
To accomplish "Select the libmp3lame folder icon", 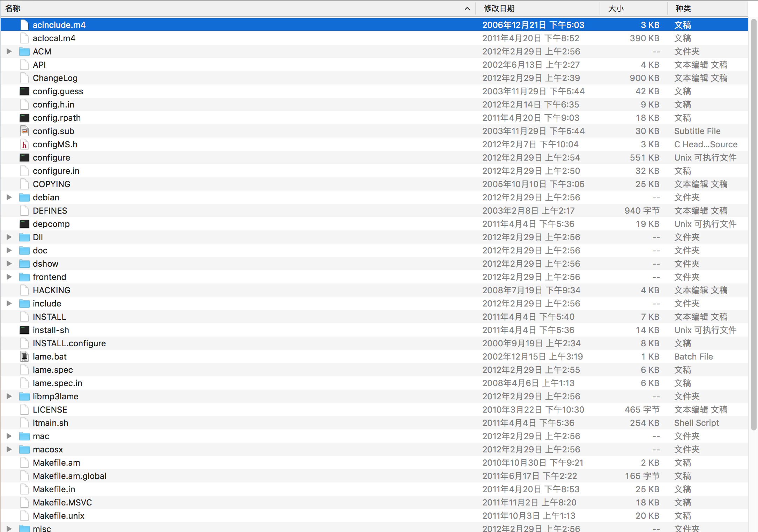I will point(24,396).
